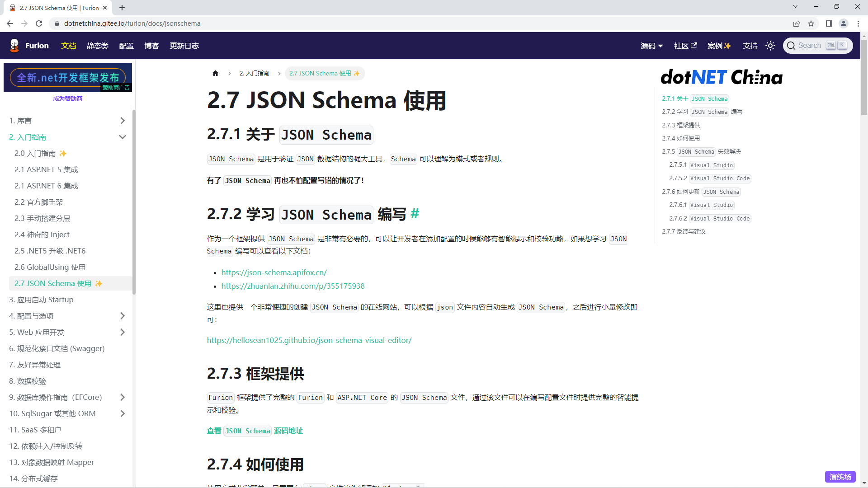
Task: Click the Furion logo icon
Action: pos(14,46)
